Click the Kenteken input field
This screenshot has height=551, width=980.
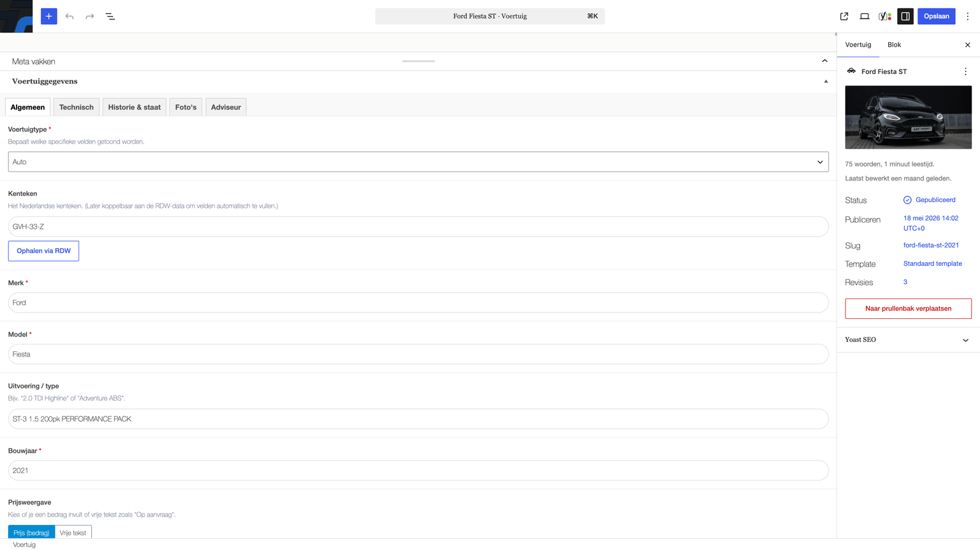coord(419,226)
